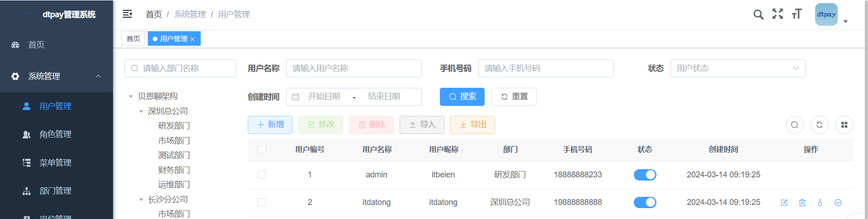
Task: Collapse the 深圳总公司 tree node
Action: (142, 111)
